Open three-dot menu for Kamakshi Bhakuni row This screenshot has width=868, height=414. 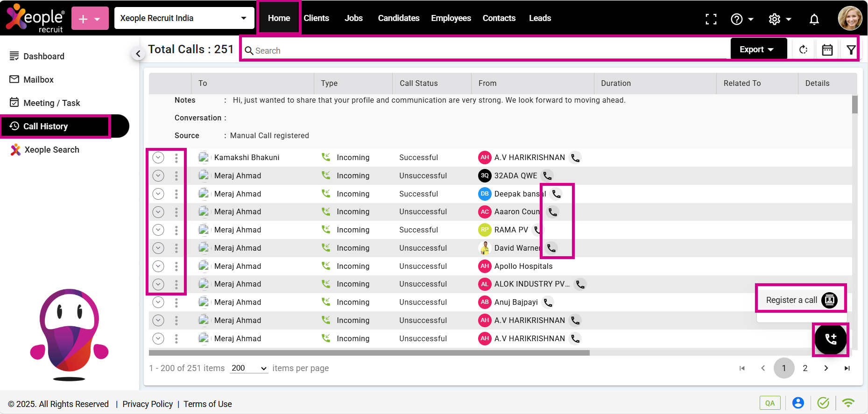[x=176, y=158]
